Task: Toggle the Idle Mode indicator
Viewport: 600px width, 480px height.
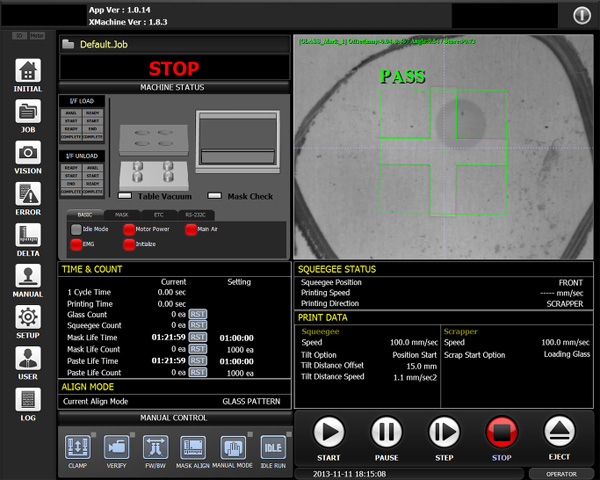Action: tap(76, 229)
